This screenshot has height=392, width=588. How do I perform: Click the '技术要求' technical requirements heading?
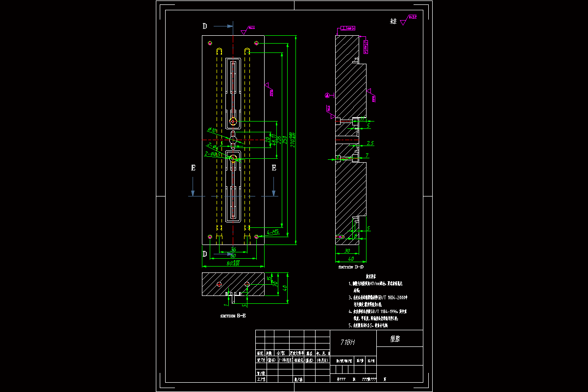click(371, 276)
